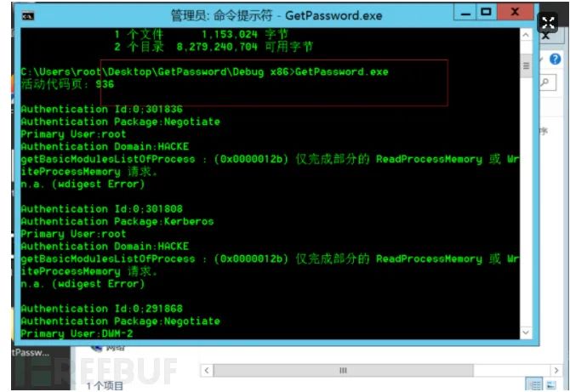This screenshot has width=570, height=392.
Task: Click the window title '管理员: 命令提示符 - GetPassword.exe'
Action: point(276,15)
